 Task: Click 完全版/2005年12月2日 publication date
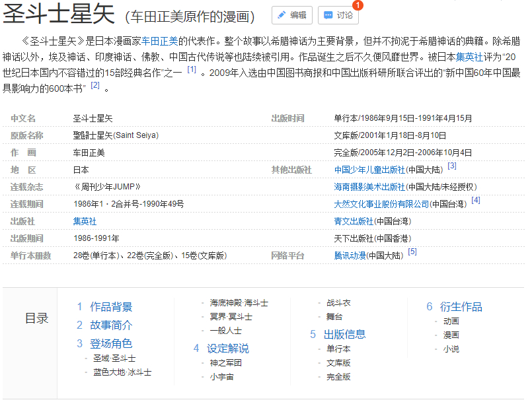[402, 152]
